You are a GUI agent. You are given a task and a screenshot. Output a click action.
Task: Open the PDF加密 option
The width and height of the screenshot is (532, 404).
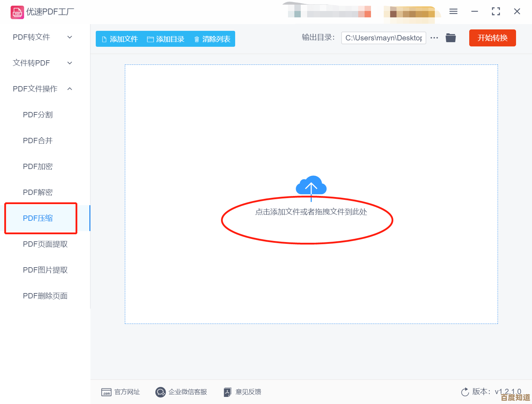38,167
